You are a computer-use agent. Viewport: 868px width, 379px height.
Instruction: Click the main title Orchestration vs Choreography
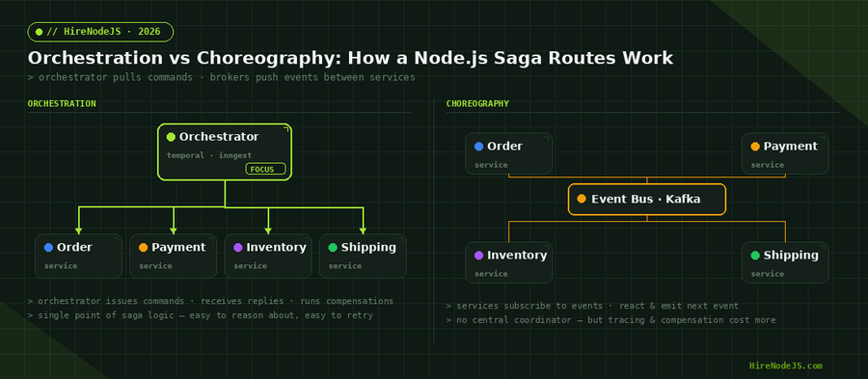click(350, 58)
